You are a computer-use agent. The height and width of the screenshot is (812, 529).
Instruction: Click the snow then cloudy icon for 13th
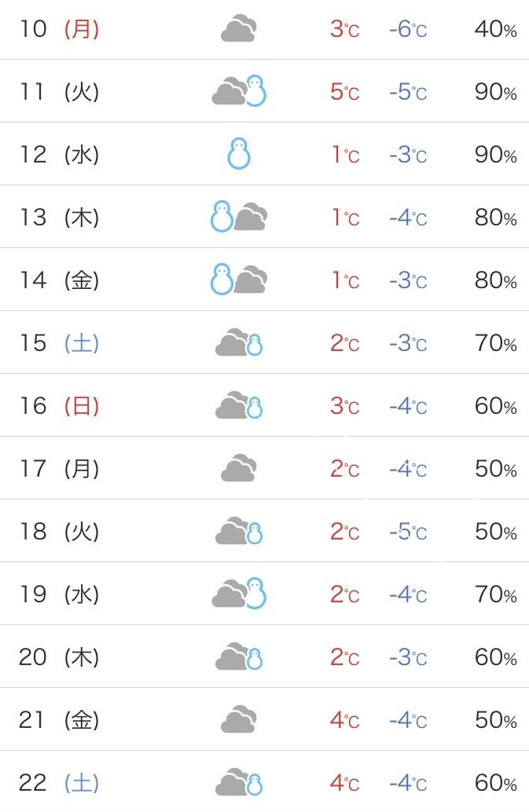pyautogui.click(x=239, y=217)
